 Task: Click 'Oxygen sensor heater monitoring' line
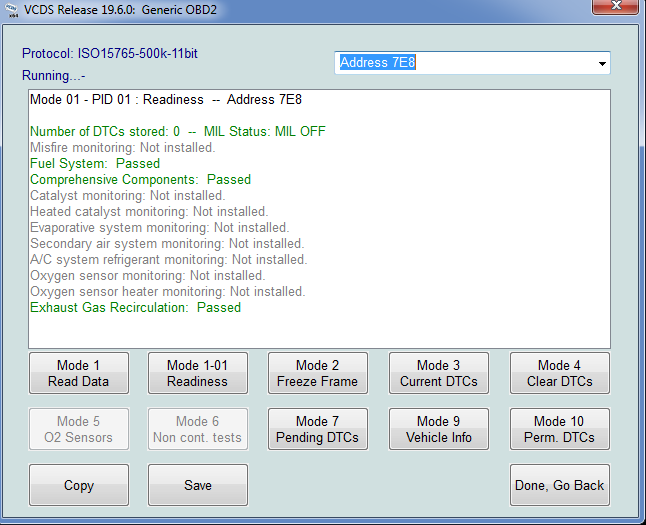point(167,292)
